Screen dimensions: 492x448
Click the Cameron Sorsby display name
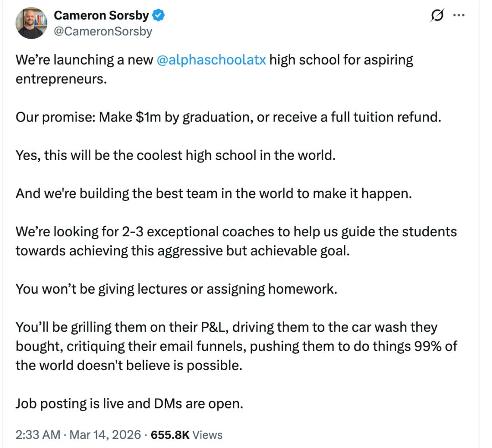tap(101, 15)
